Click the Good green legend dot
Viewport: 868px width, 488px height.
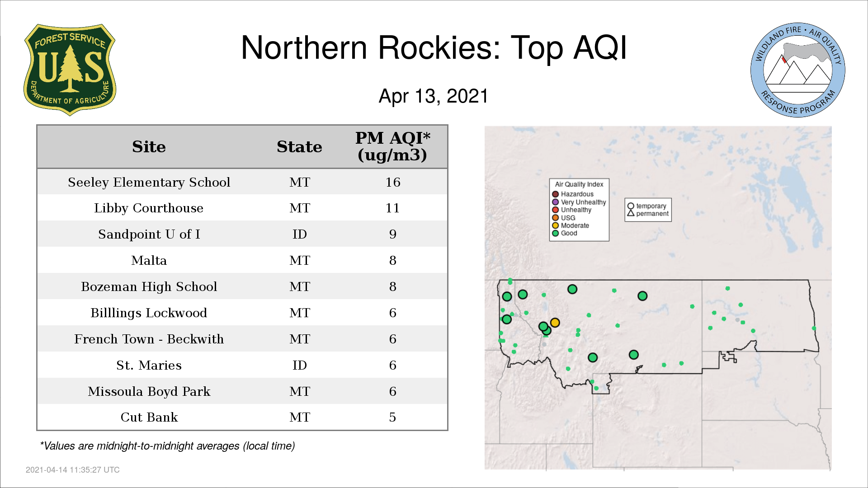556,233
